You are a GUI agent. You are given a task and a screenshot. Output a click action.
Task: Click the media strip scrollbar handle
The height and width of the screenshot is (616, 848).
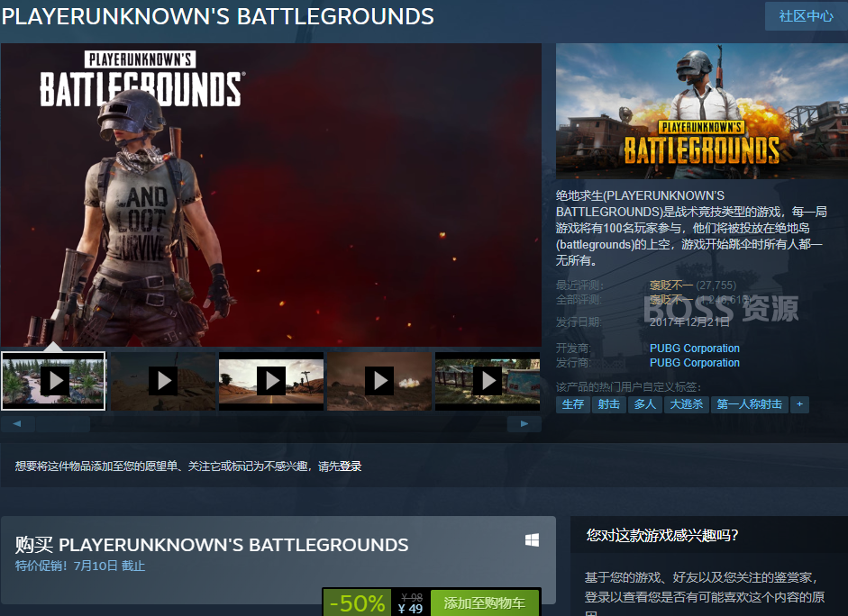tap(63, 423)
